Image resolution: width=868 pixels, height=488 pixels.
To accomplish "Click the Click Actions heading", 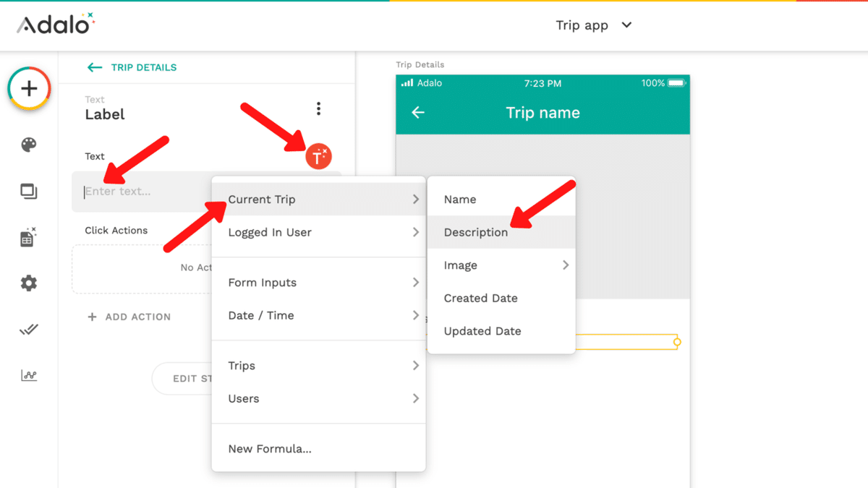I will (x=116, y=230).
